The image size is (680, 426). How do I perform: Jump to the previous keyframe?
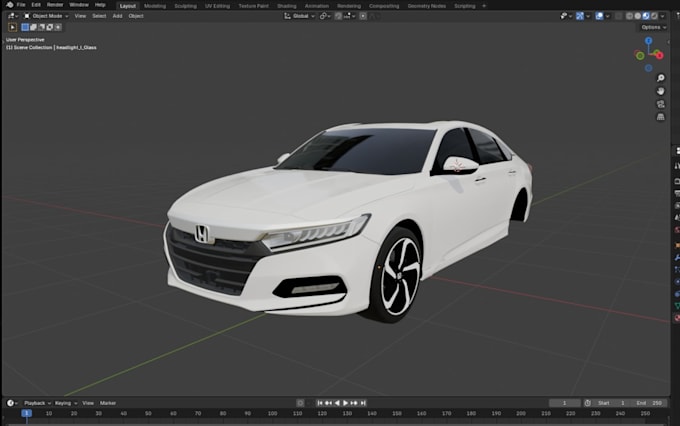tap(328, 403)
